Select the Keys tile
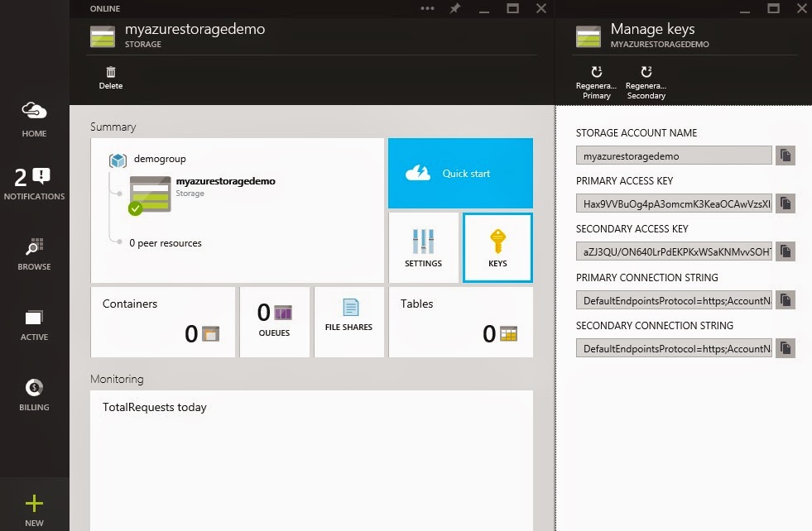This screenshot has height=531, width=812. pos(497,248)
